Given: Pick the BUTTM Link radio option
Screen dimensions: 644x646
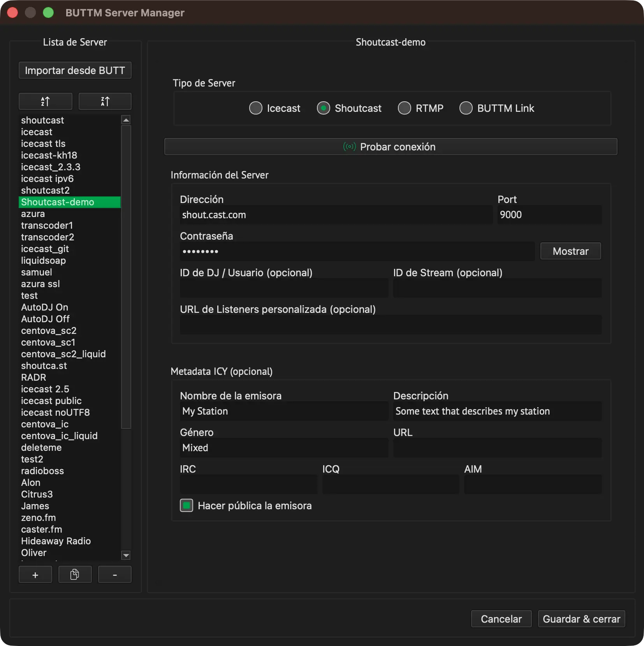Looking at the screenshot, I should pos(497,108).
